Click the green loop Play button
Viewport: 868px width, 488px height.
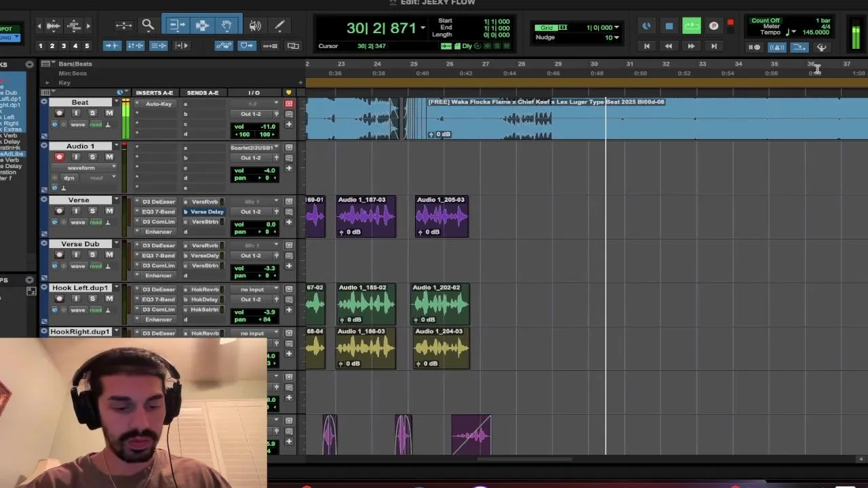[691, 26]
